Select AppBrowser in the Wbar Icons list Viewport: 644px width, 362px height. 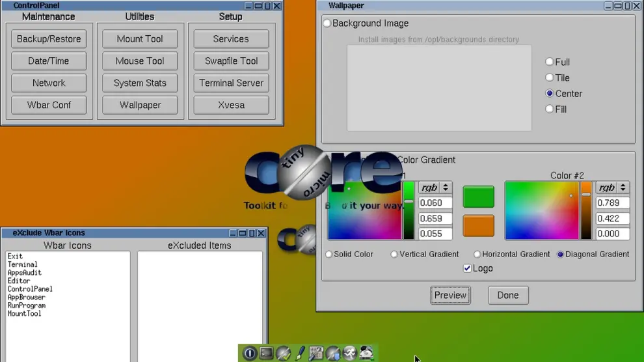pos(26,298)
